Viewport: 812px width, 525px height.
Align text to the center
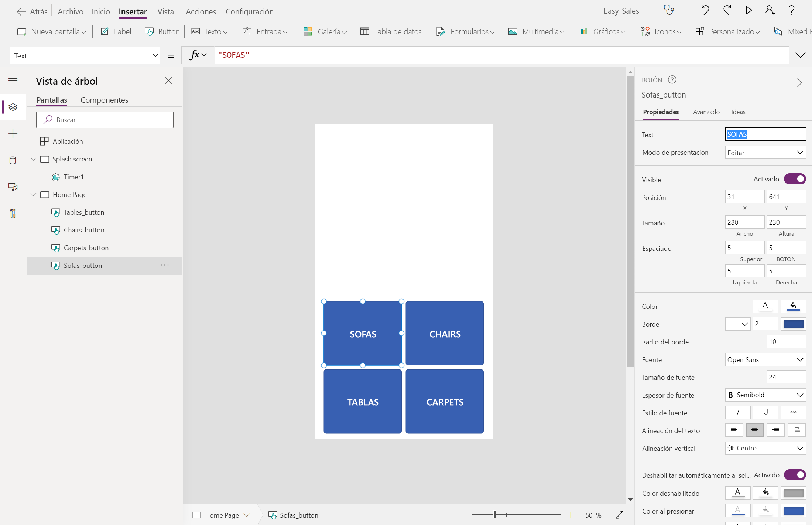[755, 430]
